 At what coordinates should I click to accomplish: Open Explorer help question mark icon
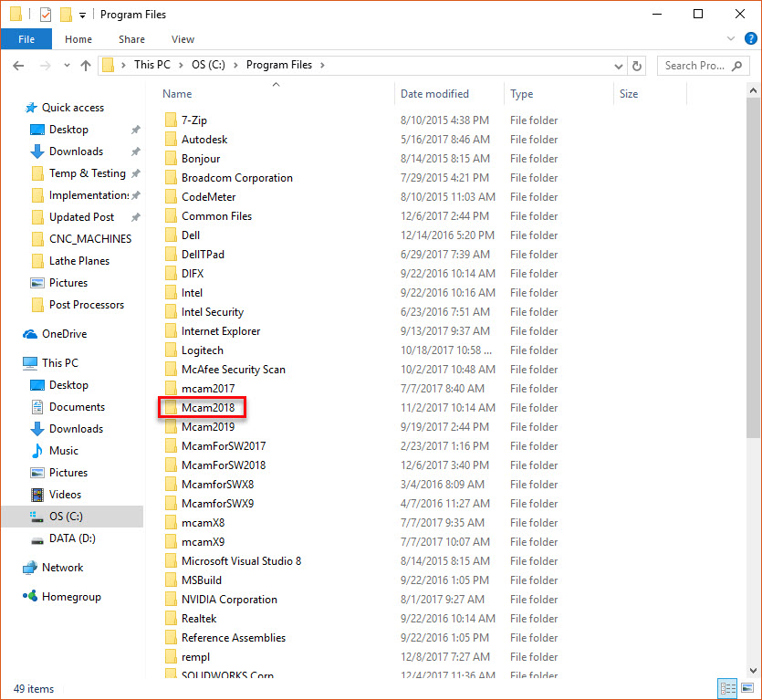750,38
